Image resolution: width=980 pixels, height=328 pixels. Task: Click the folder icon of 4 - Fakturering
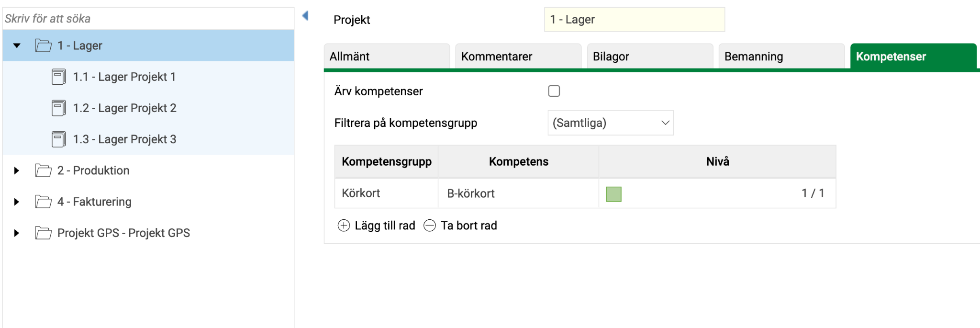point(43,202)
